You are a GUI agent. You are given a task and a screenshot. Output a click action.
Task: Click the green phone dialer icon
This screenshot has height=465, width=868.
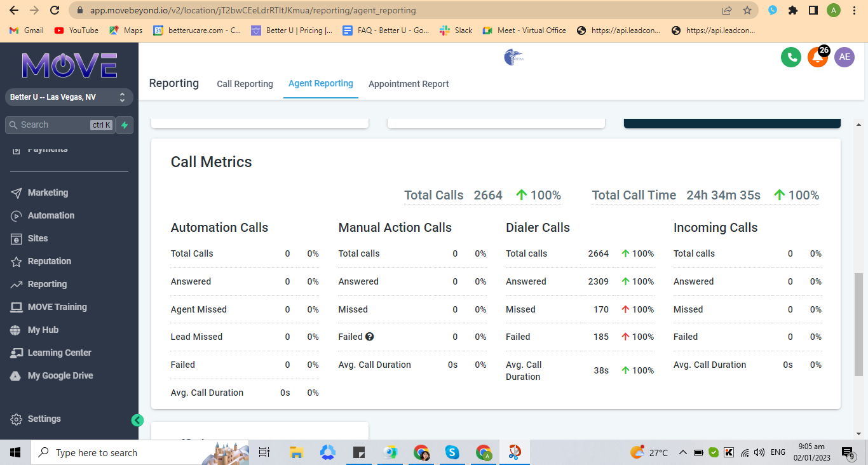(791, 57)
